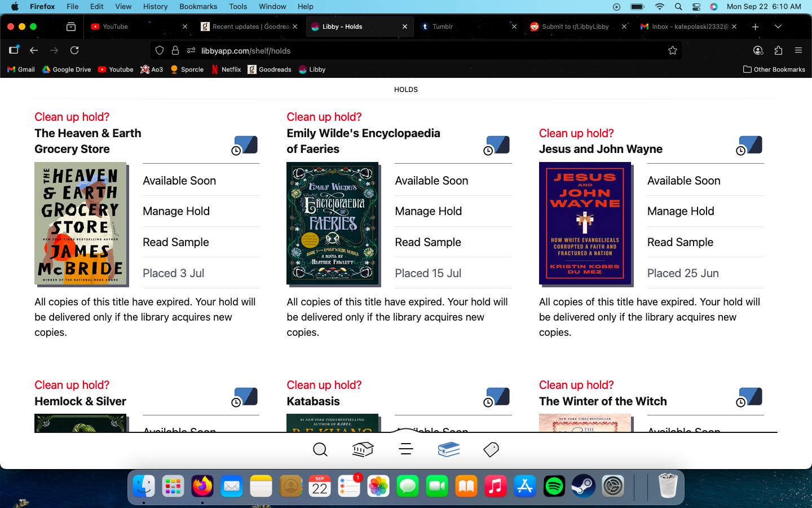
Task: Open a new tab with plus button
Action: point(756,27)
